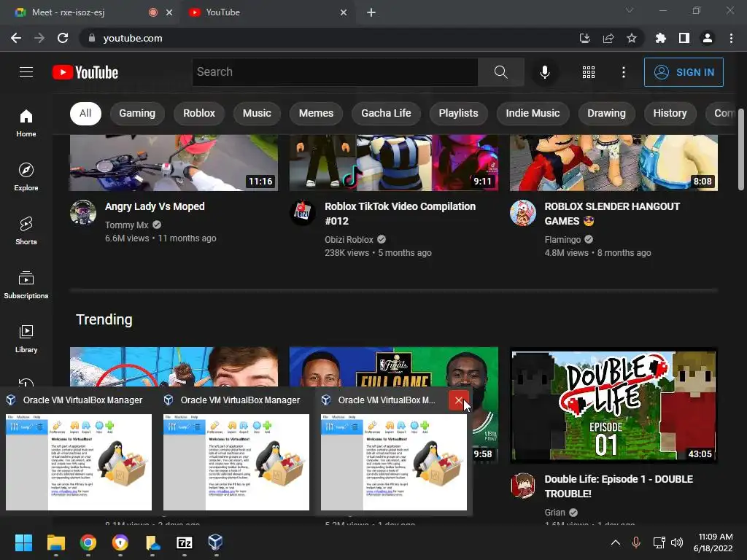Select second VirtualBox Manager preview window
Viewport: 747px width, 560px height.
pos(236,451)
